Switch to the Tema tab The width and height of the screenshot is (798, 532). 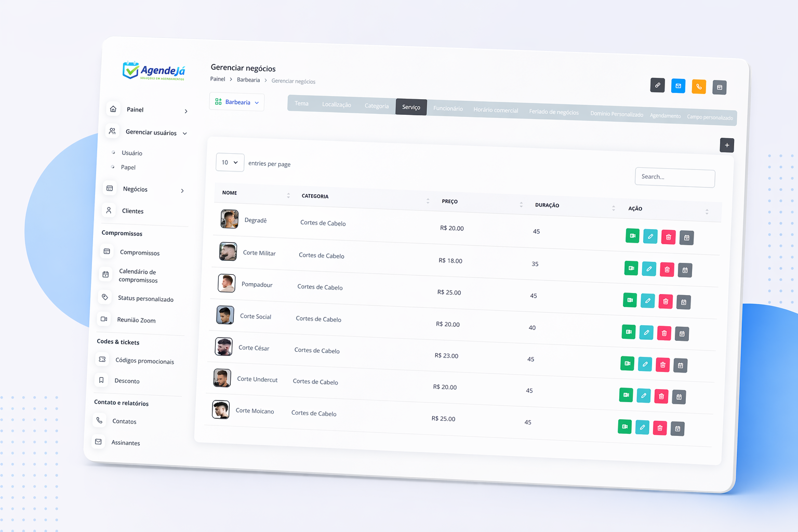[301, 103]
